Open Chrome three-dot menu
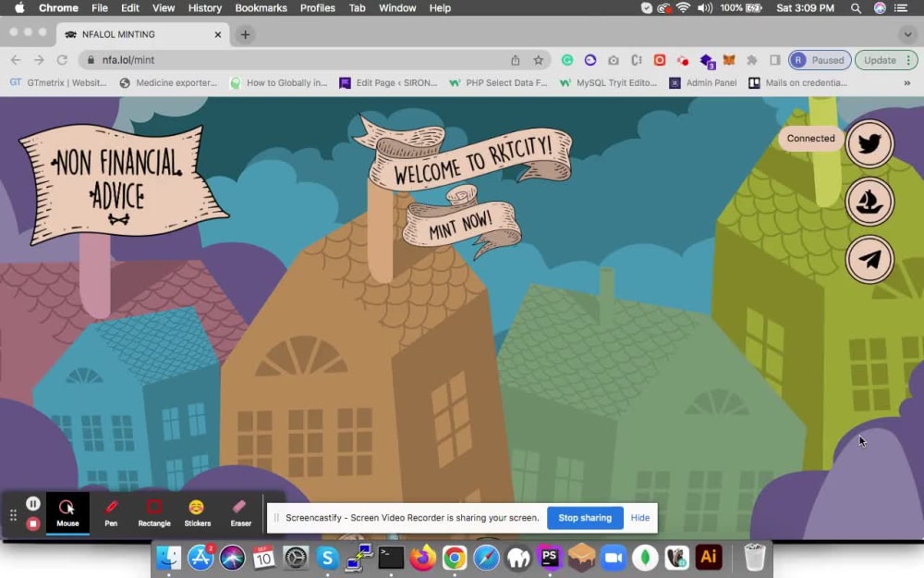 point(908,60)
